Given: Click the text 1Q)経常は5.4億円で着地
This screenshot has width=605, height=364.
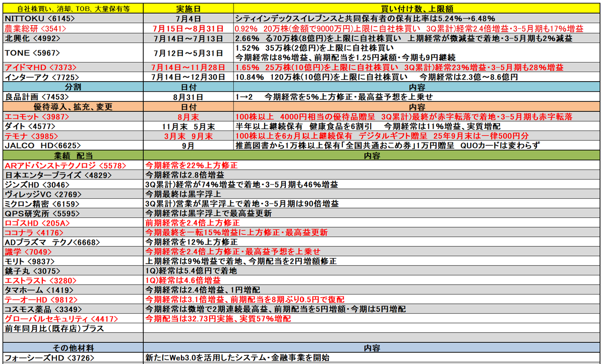Looking at the screenshot, I should (x=191, y=271).
